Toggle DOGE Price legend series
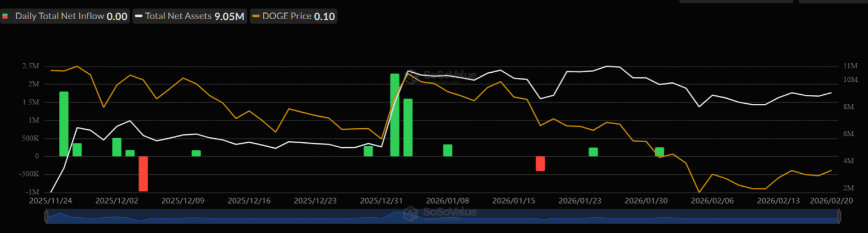Screen dimensions: 868x233 (x=293, y=16)
